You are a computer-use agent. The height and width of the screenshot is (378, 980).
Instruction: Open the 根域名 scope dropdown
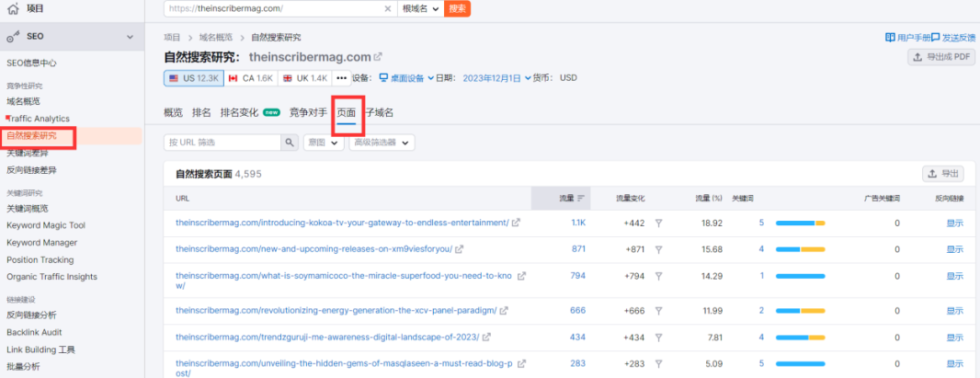click(x=421, y=8)
